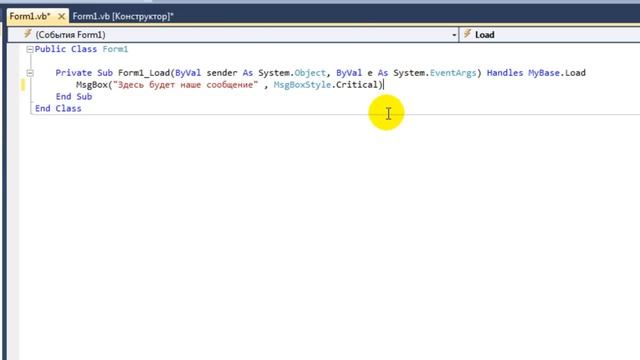The width and height of the screenshot is (640, 360).
Task: Click the 'sender' parameter name
Action: 222,73
